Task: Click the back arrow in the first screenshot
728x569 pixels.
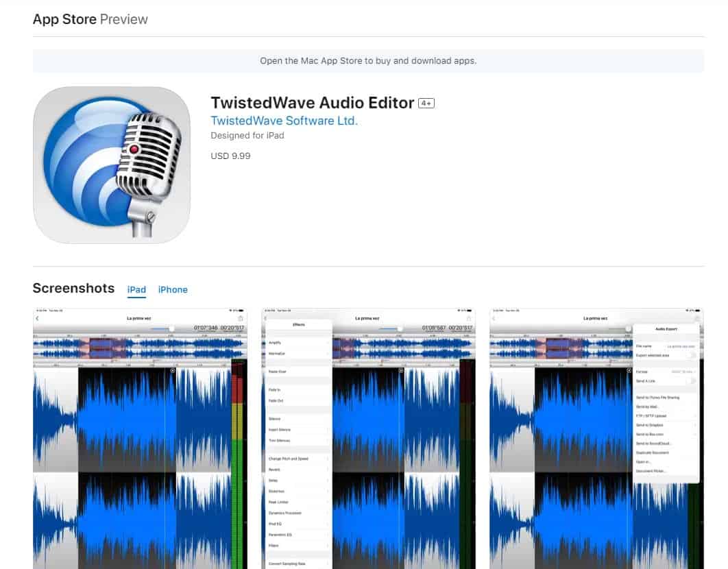Action: 38,318
